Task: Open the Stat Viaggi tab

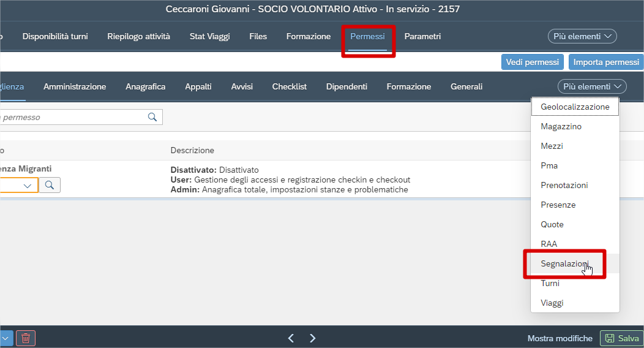Action: tap(209, 36)
